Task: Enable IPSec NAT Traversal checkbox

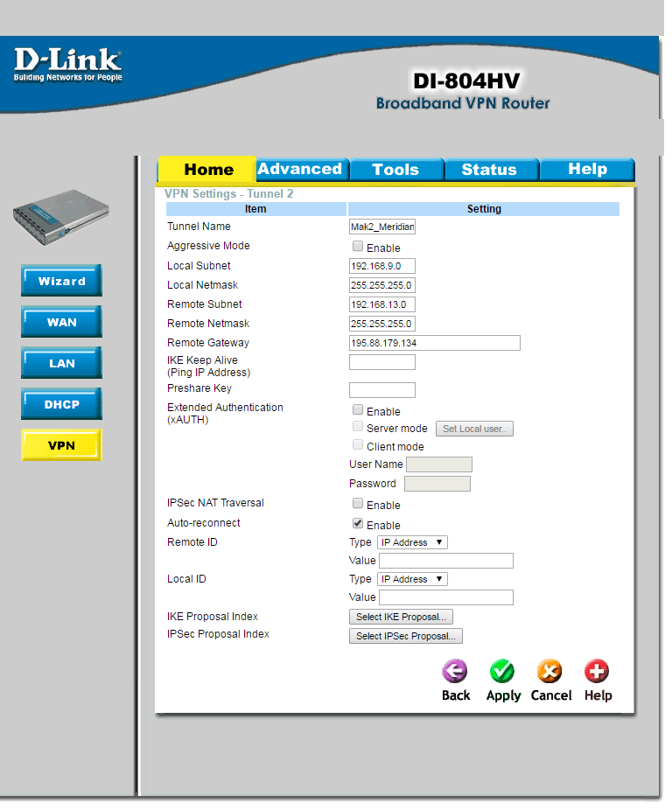Action: 358,503
